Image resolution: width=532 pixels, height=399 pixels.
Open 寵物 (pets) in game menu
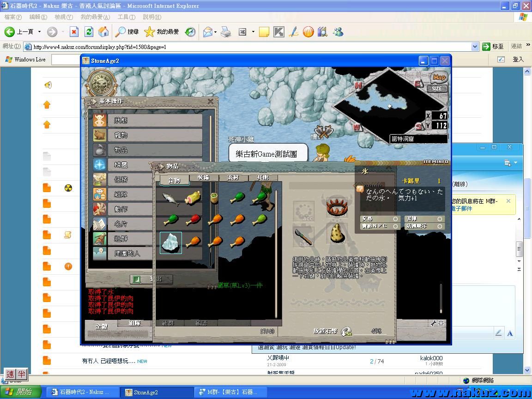(x=148, y=135)
